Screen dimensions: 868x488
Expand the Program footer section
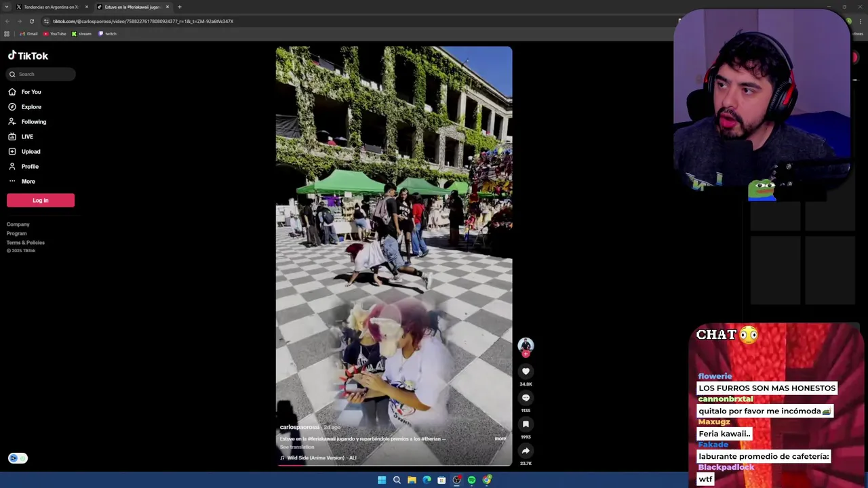[17, 233]
